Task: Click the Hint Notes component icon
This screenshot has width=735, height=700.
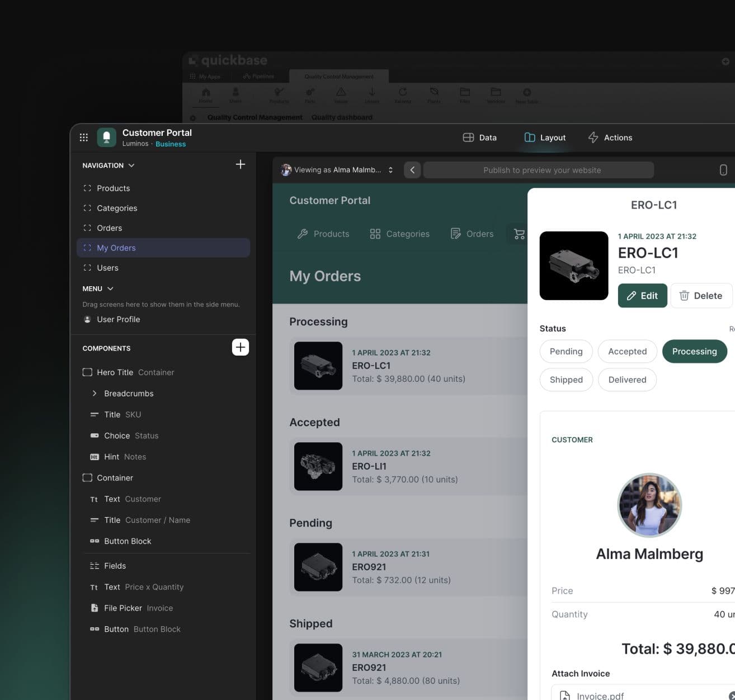Action: click(x=95, y=457)
